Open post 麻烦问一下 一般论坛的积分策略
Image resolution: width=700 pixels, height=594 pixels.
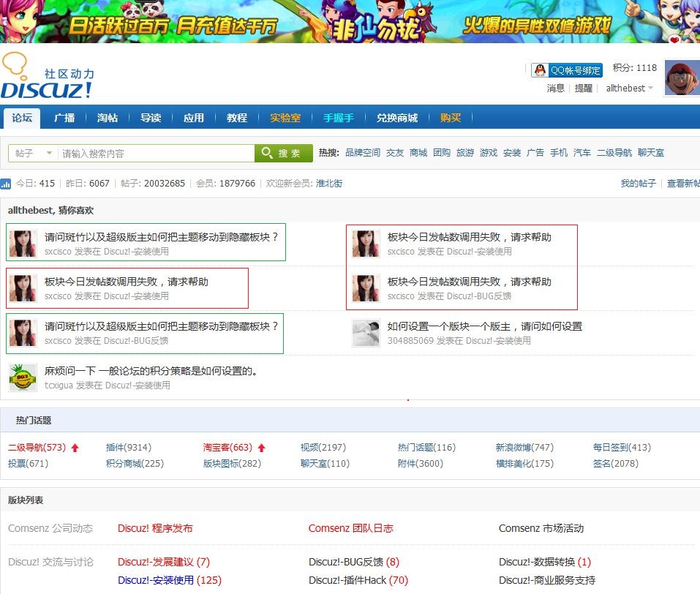click(x=151, y=371)
